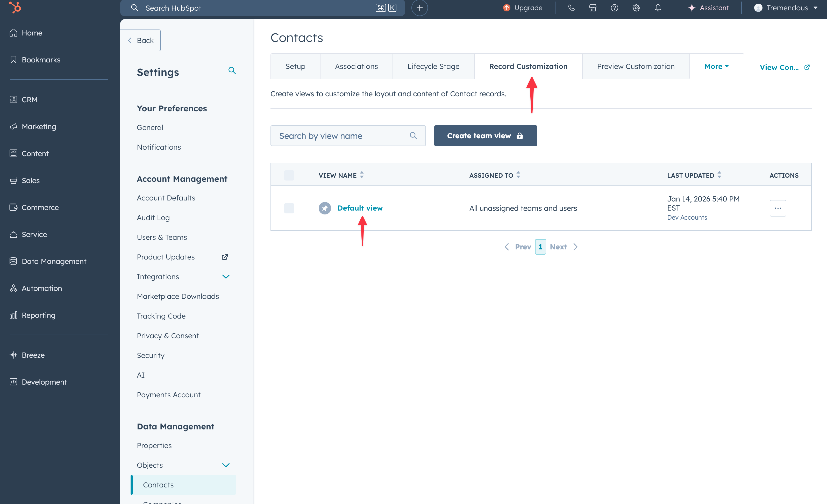Switch to the Lifecycle Stage tab

[x=433, y=67]
